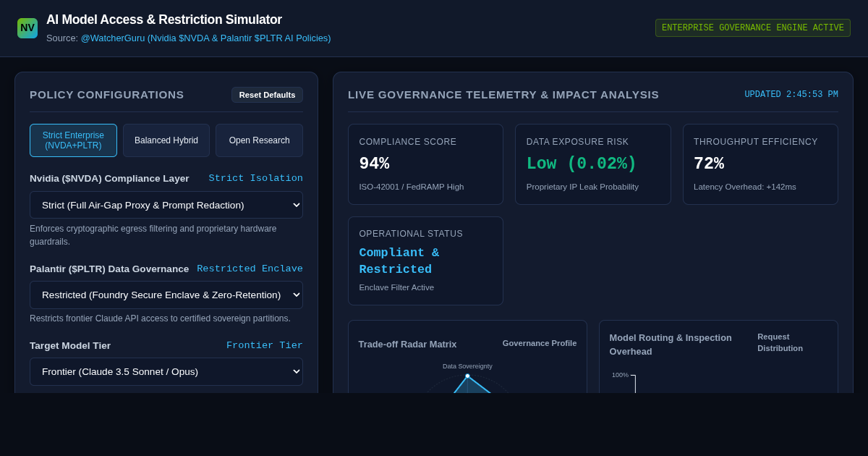Click the Trade-off Radar Matrix title
Image resolution: width=868 pixels, height=456 pixels.
407,345
